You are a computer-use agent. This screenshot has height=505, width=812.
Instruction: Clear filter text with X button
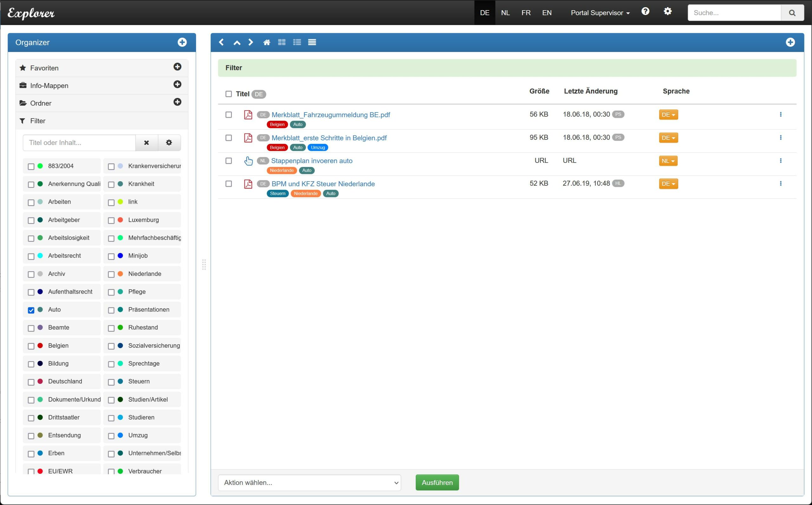tap(147, 143)
